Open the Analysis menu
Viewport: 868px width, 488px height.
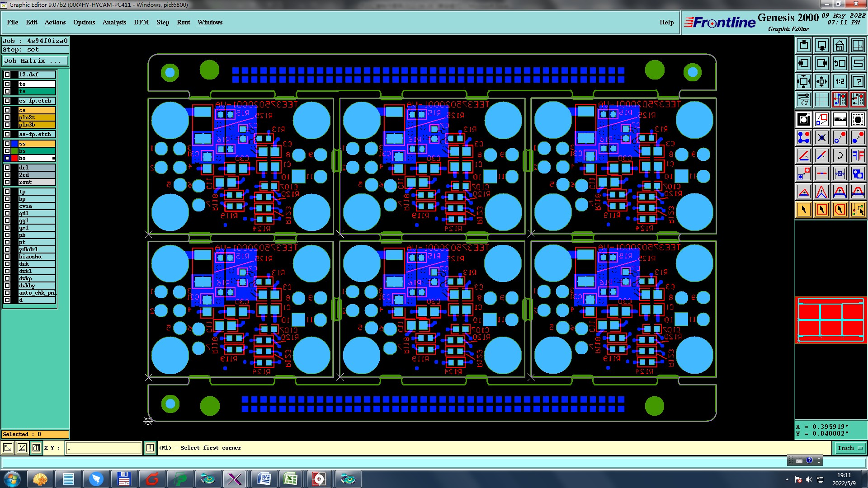[x=114, y=22]
